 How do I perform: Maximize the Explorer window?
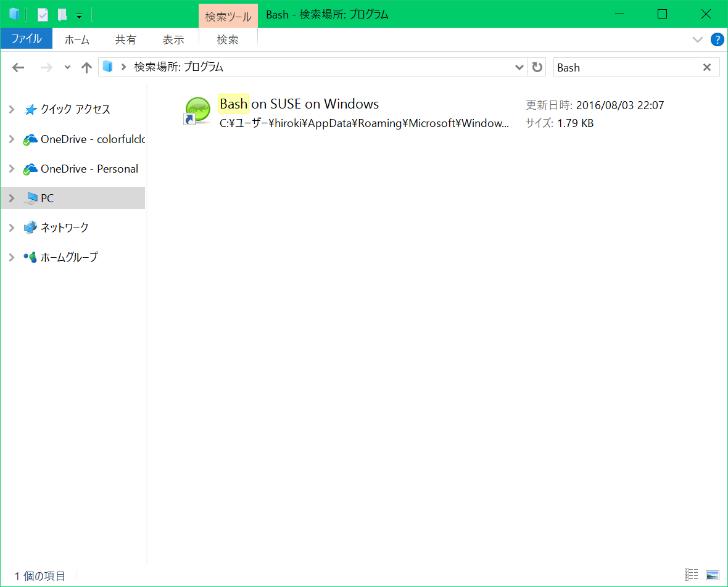[x=663, y=14]
